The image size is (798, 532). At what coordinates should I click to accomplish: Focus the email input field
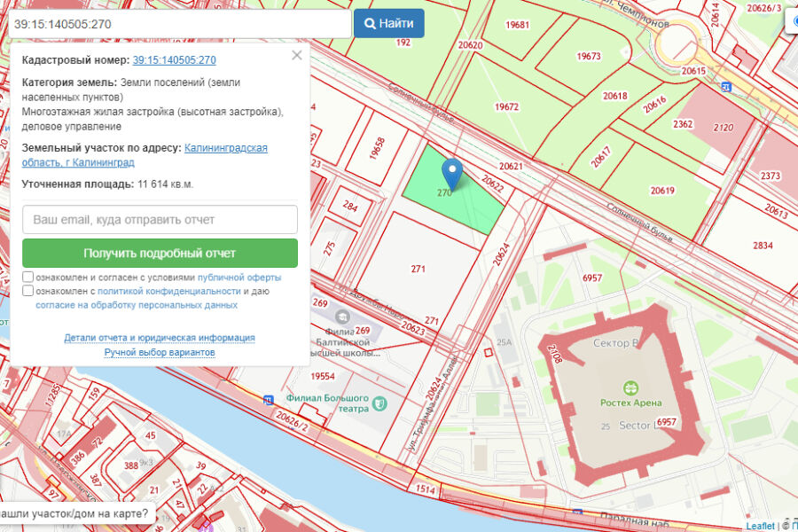[x=160, y=219]
